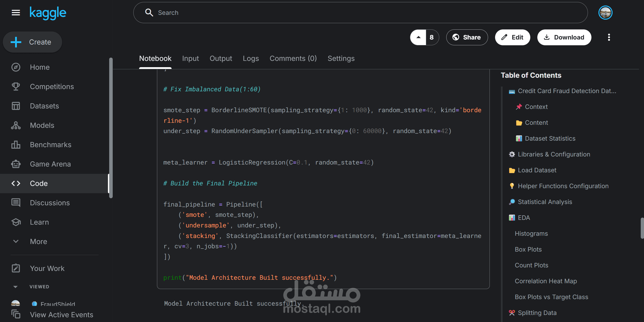The image size is (644, 322).
Task: Click the page's vertical scrollbar
Action: pyautogui.click(x=642, y=228)
